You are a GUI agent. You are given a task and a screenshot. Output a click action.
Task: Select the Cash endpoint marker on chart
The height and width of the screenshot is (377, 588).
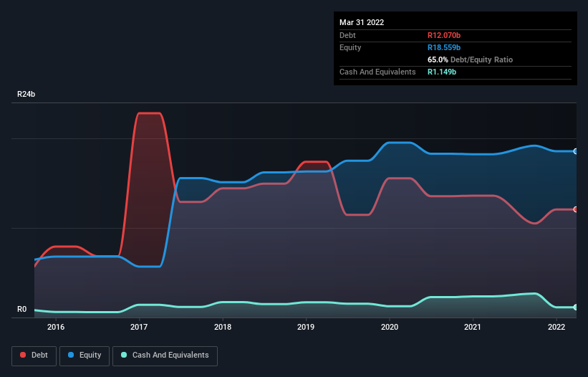pos(576,307)
